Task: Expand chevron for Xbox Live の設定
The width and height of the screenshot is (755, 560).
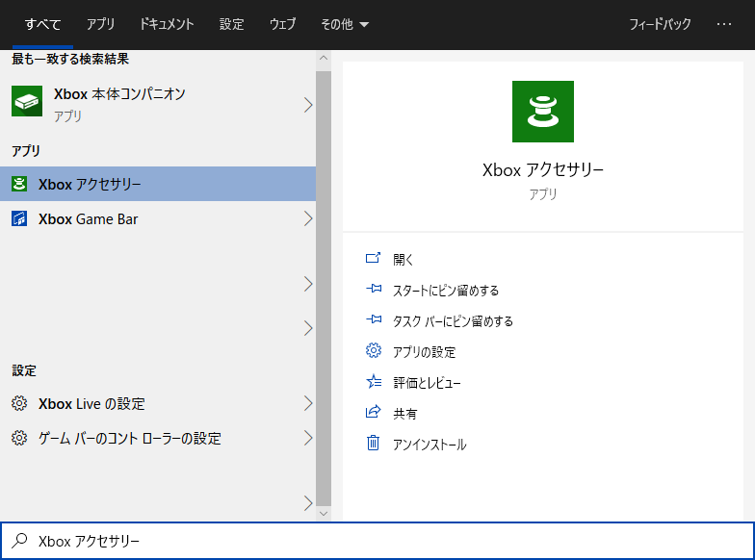Action: click(x=308, y=403)
